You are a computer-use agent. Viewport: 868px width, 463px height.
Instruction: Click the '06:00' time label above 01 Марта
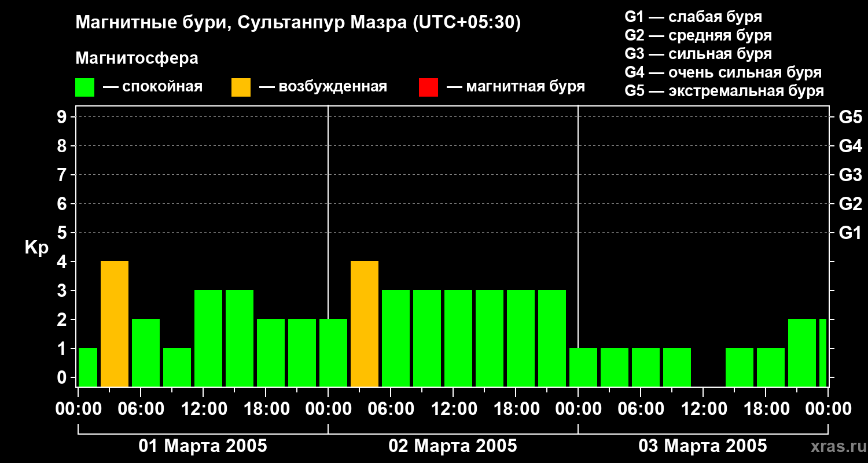point(141,409)
